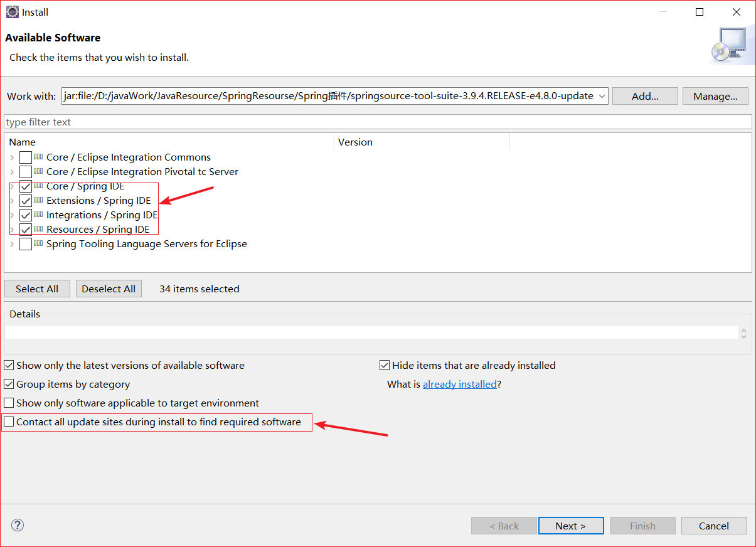Click the category icon beside Eclipse Integration Pivotal tc Server
Screen dimensions: 756x547
click(x=38, y=171)
